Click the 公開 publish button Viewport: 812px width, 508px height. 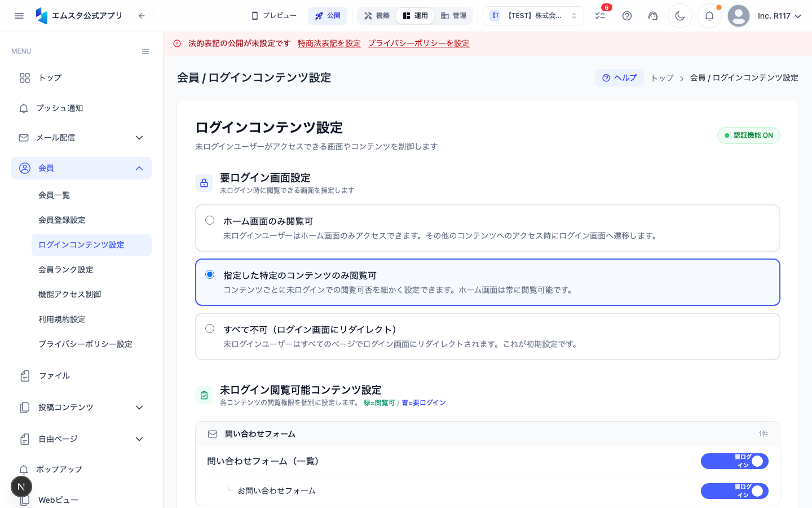point(328,16)
